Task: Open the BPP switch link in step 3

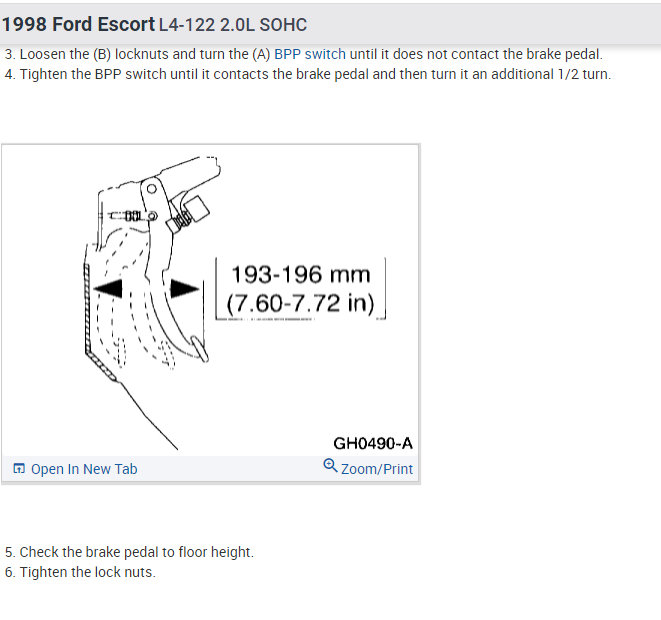Action: pos(309,55)
